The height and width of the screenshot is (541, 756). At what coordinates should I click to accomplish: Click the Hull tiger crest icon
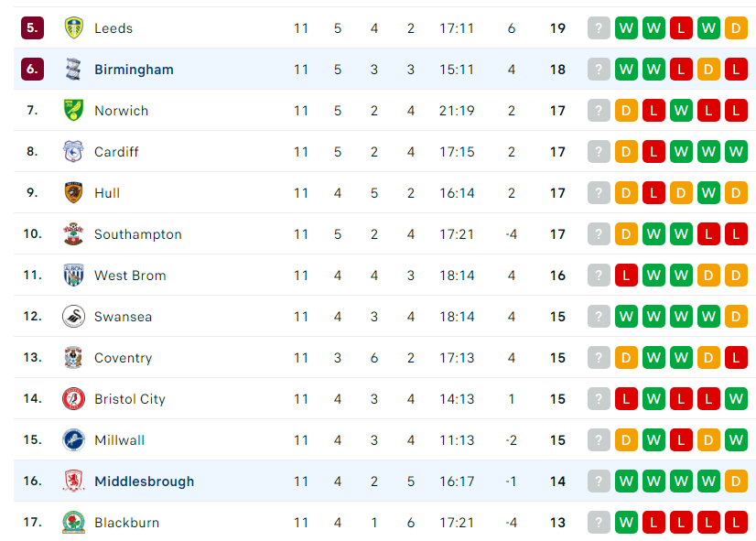74,192
